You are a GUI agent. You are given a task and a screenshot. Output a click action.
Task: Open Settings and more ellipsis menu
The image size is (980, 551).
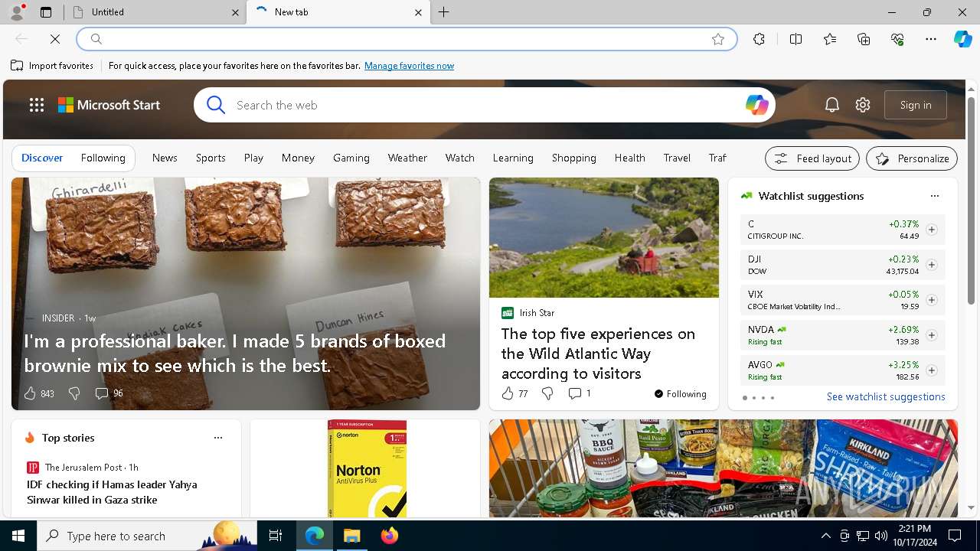pyautogui.click(x=931, y=39)
